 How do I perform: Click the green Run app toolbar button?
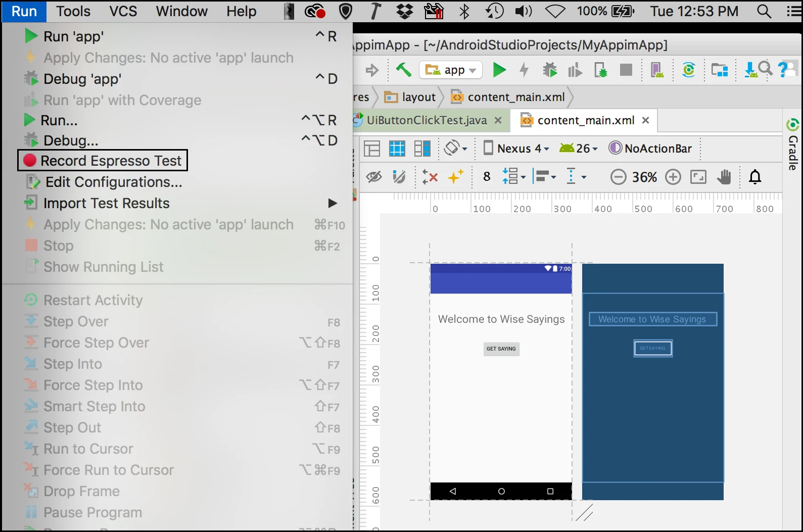pos(499,70)
